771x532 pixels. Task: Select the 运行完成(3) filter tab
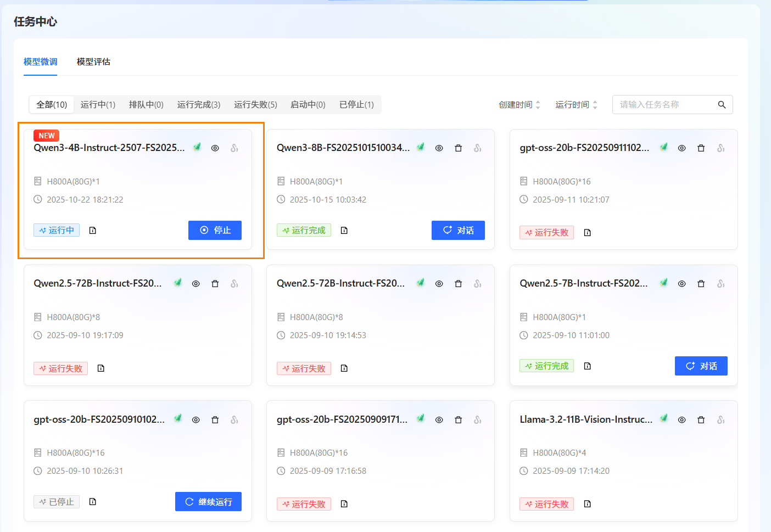click(x=199, y=105)
